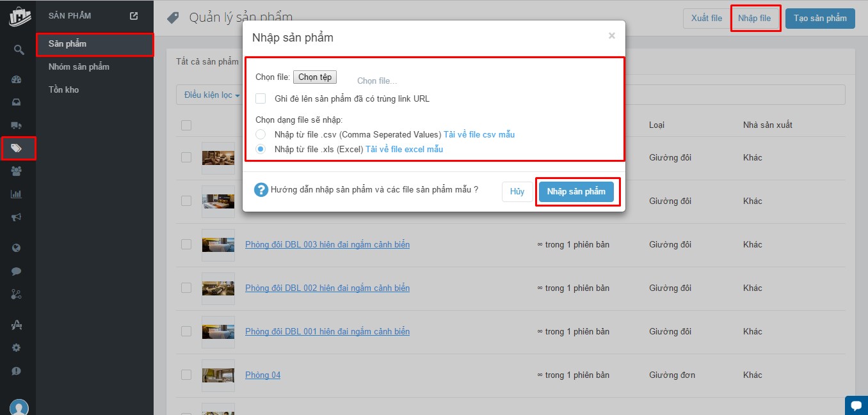Tick the overwrite duplicate URL checkbox
868x415 pixels.
click(x=261, y=98)
